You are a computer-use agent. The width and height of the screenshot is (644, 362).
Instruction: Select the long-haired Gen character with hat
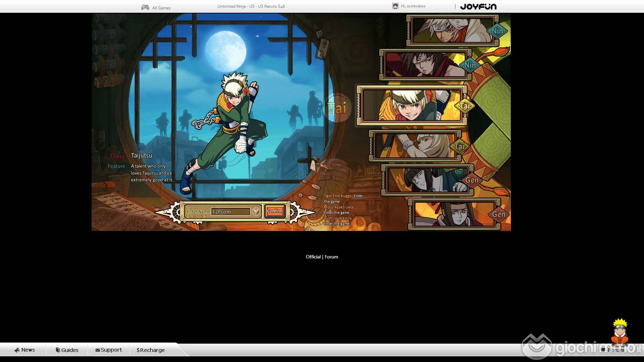pos(427,180)
